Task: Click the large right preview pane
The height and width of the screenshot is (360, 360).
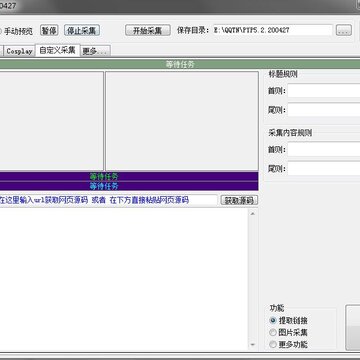Action: [182, 121]
